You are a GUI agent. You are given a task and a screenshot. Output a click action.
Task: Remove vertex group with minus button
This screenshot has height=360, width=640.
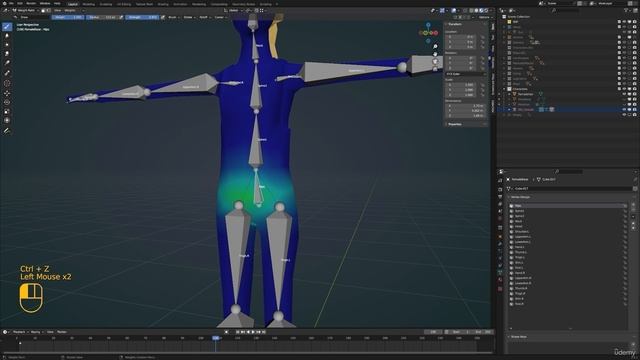[633, 210]
